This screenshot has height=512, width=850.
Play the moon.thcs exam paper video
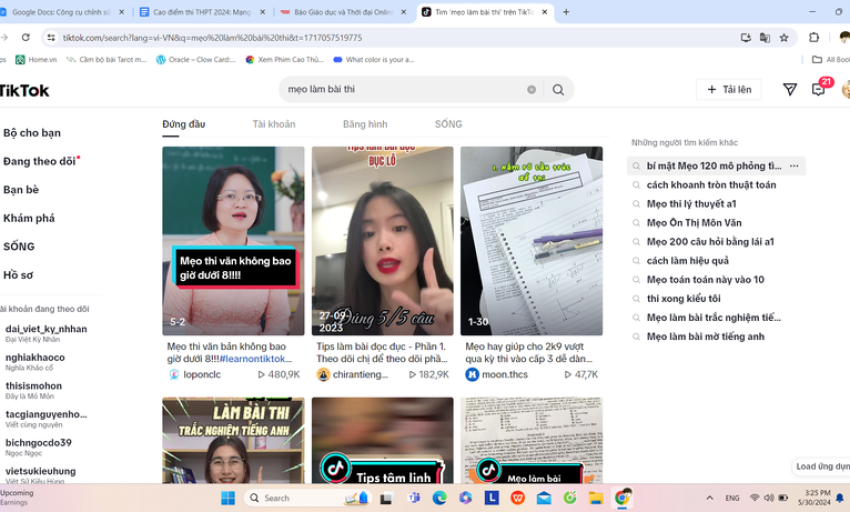(531, 241)
